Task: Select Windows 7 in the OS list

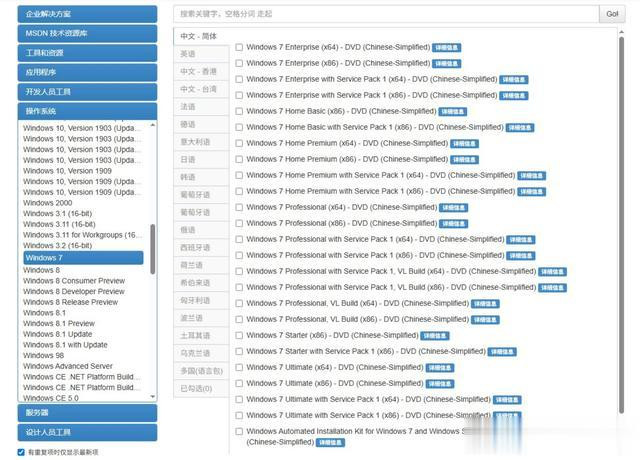Action: pyautogui.click(x=83, y=258)
